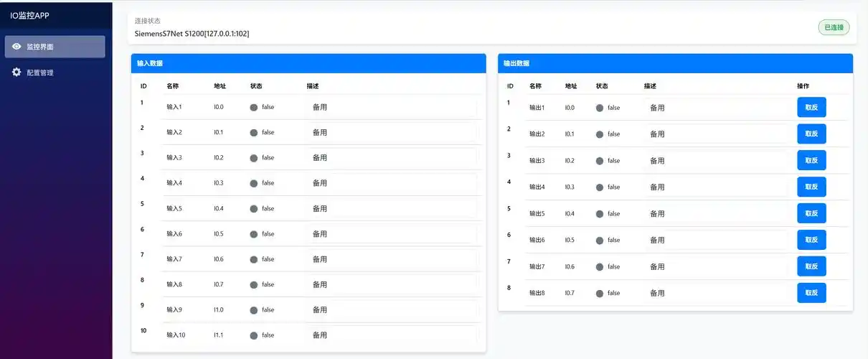This screenshot has height=359, width=868.
Task: Click the eye icon for 监控界面
Action: pos(16,47)
